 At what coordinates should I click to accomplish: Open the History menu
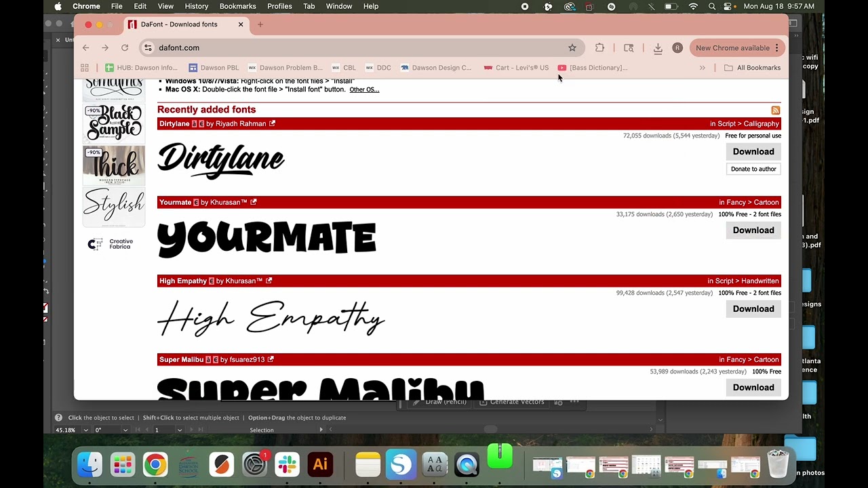coord(197,6)
